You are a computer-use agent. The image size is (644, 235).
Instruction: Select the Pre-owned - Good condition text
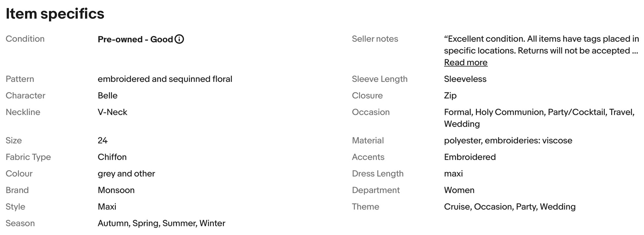(135, 39)
